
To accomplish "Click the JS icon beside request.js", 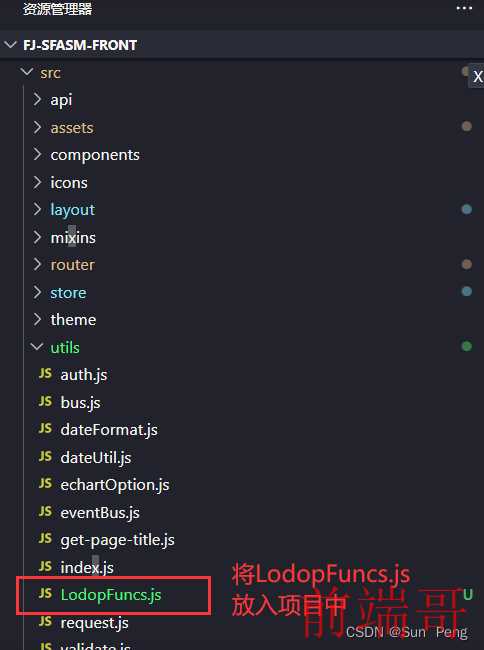I will [x=45, y=621].
